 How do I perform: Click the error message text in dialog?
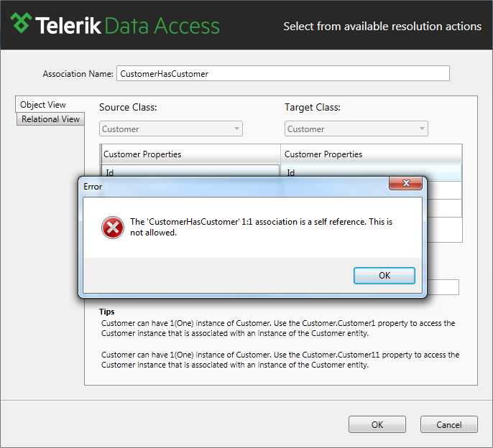(x=261, y=227)
